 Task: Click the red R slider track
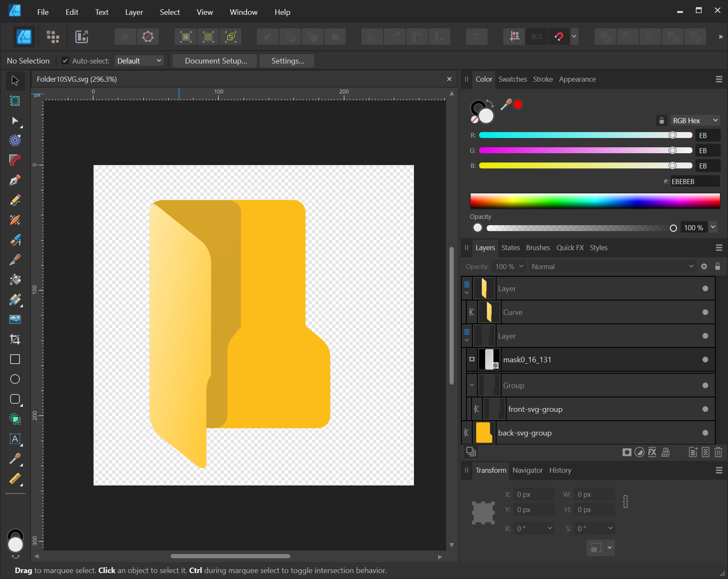(x=585, y=135)
